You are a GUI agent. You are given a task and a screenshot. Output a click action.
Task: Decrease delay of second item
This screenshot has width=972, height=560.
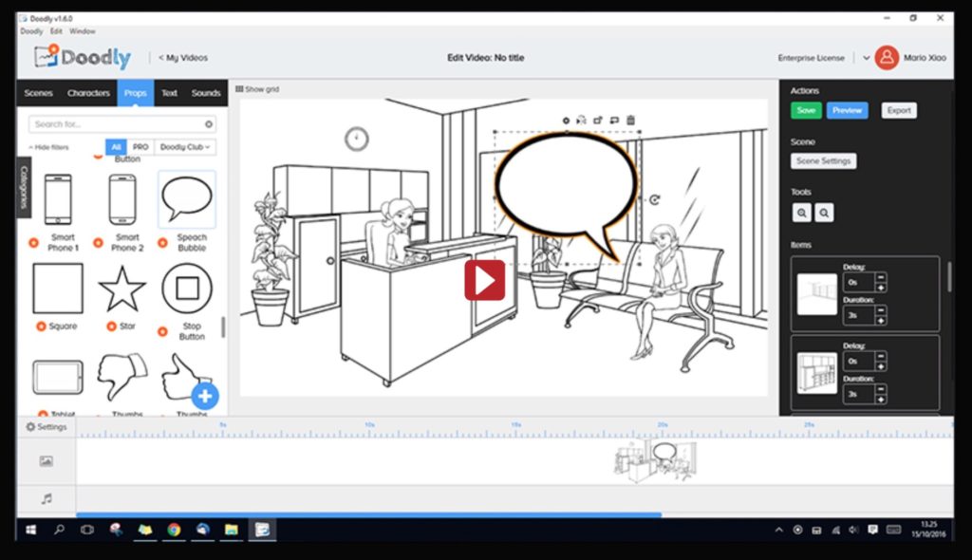[x=881, y=356]
